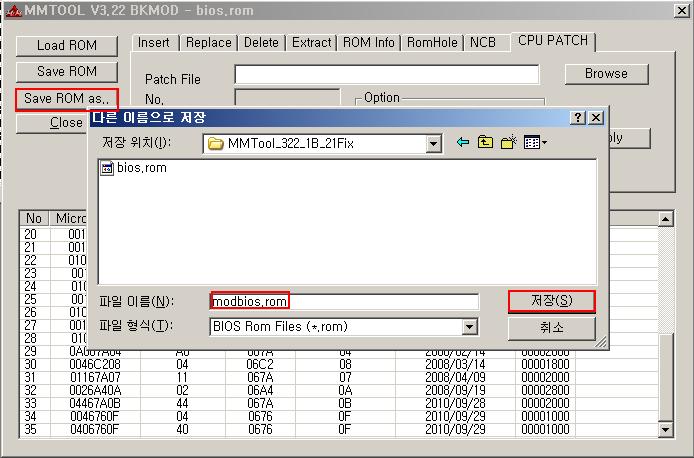Expand the save location dropdown
694x458 pixels.
pos(434,143)
